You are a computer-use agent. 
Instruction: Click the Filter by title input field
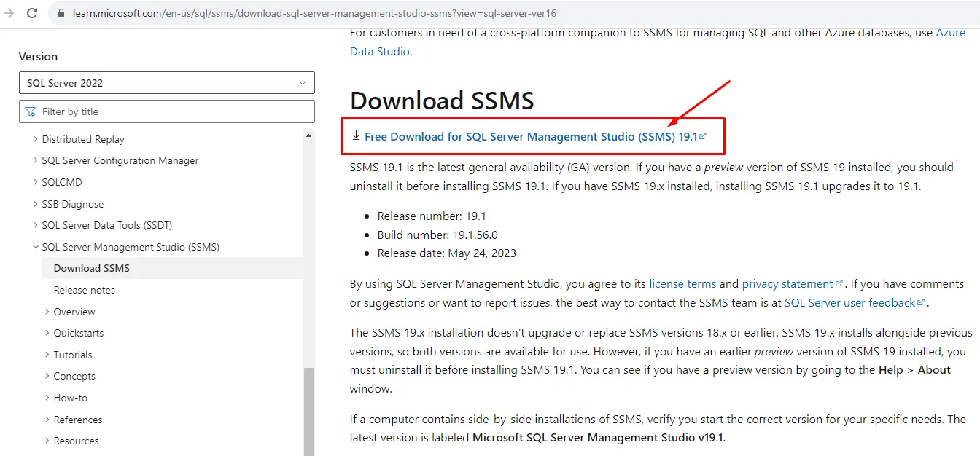coord(175,111)
